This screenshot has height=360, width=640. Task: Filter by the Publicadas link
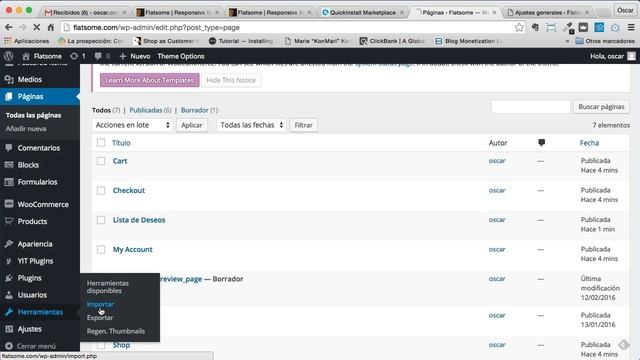coord(146,110)
